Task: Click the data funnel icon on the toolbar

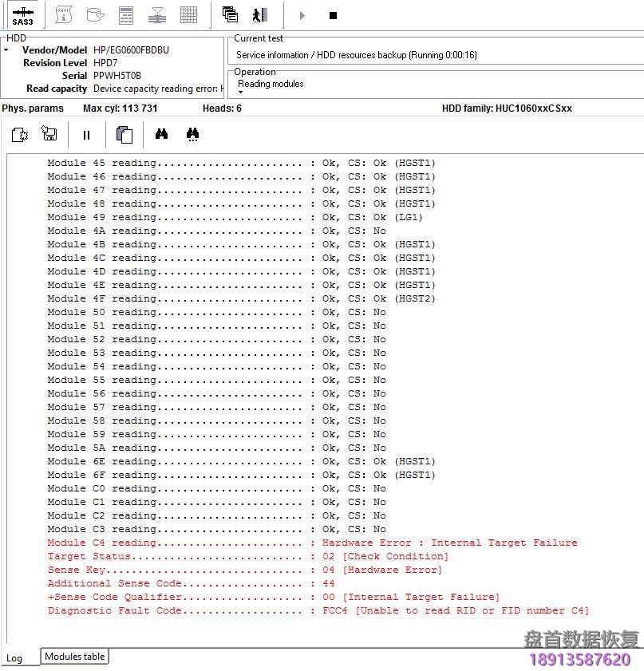Action: point(156,14)
